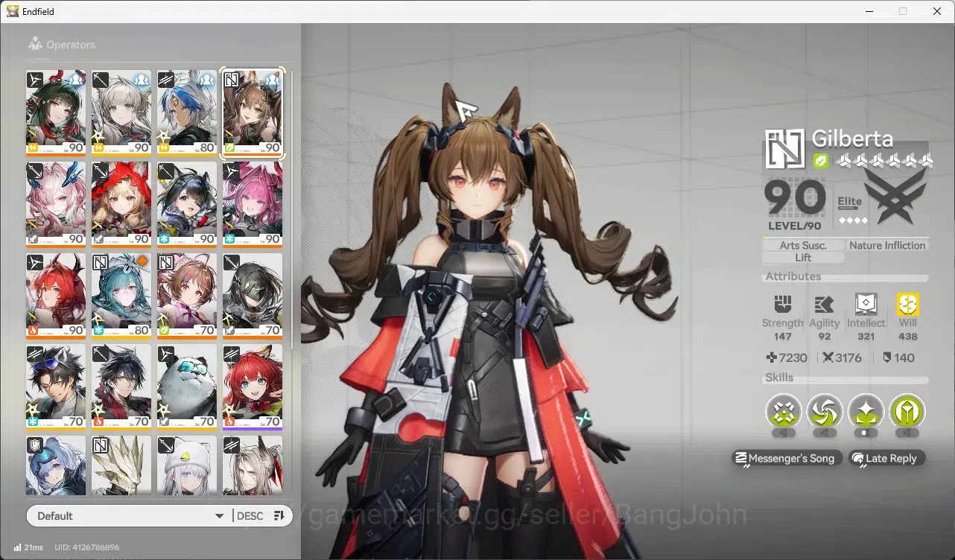Select the pink-haired operator with blue horns
The image size is (955, 560).
[56, 205]
